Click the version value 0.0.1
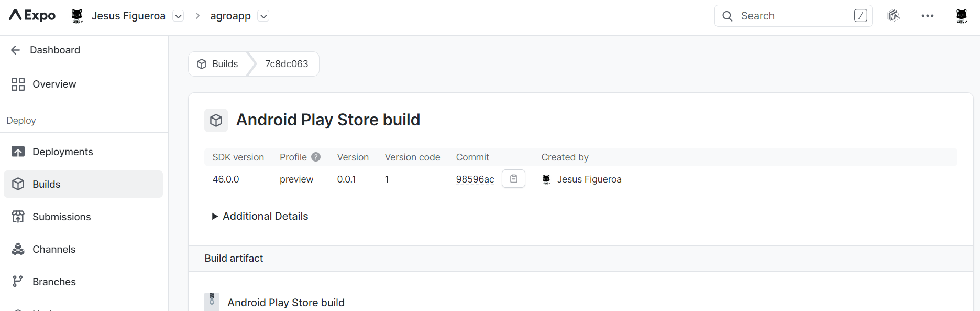This screenshot has height=311, width=980. [x=347, y=179]
